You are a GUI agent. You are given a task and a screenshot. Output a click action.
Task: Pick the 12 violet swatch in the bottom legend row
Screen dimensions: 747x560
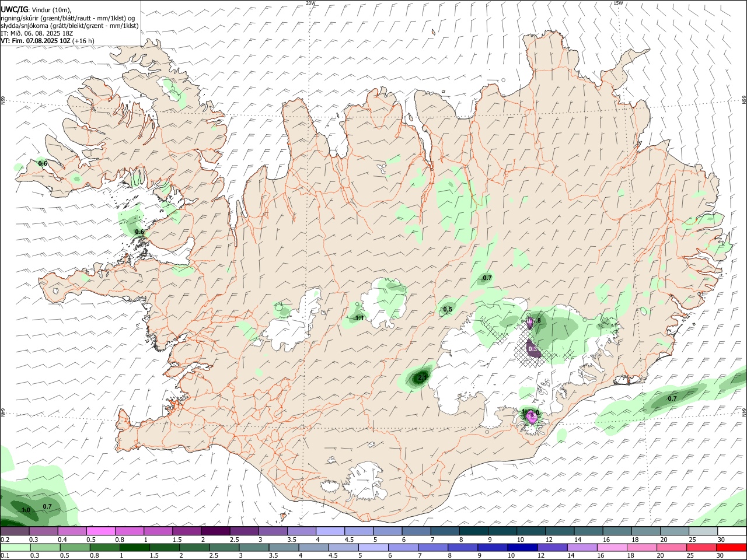click(553, 547)
